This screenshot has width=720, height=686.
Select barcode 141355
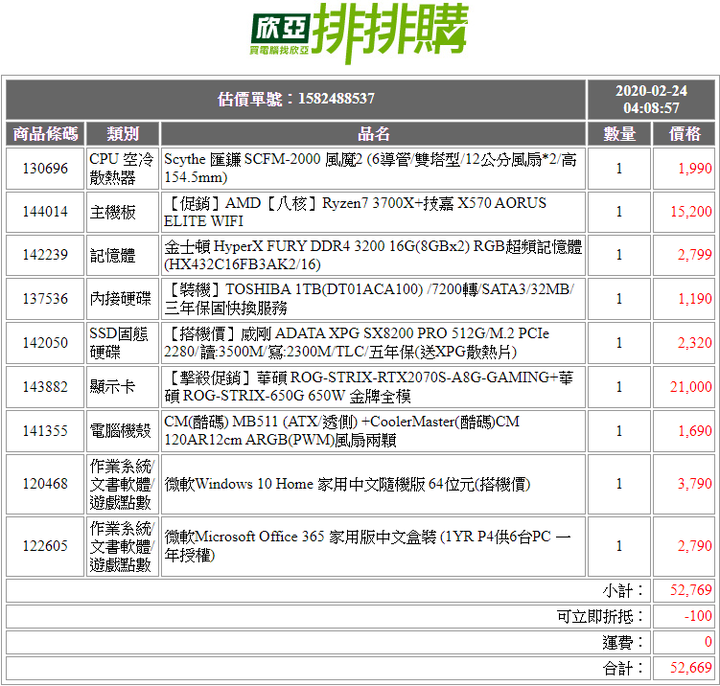[45, 431]
